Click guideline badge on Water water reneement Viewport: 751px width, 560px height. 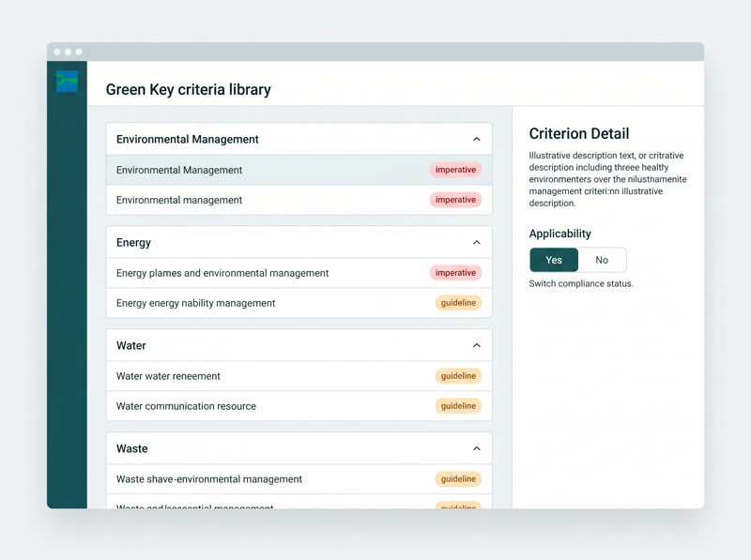point(458,376)
